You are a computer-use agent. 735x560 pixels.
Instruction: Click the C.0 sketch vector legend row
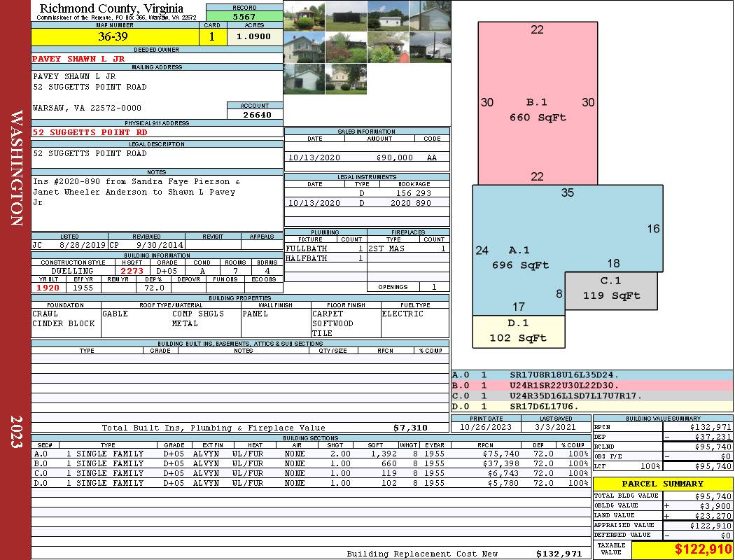point(591,395)
